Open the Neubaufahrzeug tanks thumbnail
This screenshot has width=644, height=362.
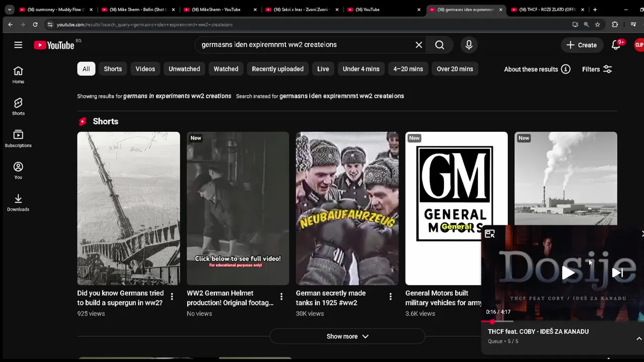(x=347, y=208)
